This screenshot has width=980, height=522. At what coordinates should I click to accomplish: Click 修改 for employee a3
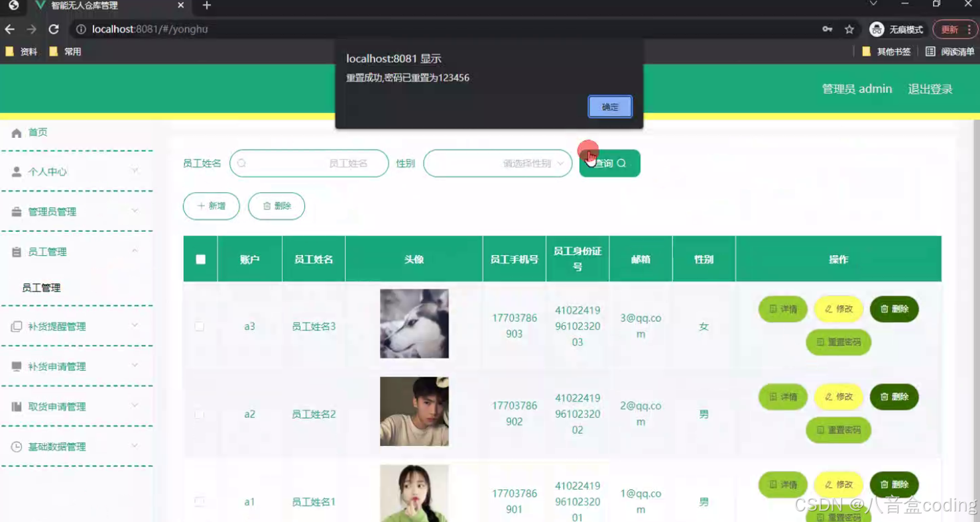click(839, 309)
